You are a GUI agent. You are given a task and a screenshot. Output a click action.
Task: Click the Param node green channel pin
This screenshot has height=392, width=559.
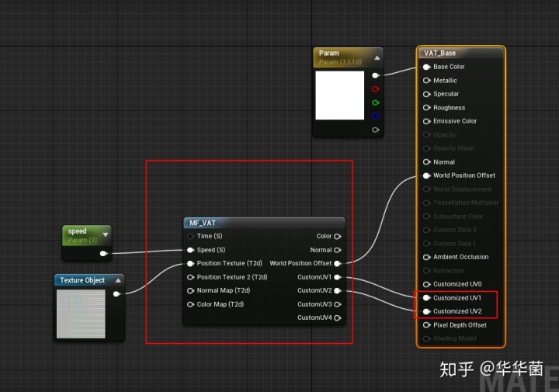tap(376, 102)
